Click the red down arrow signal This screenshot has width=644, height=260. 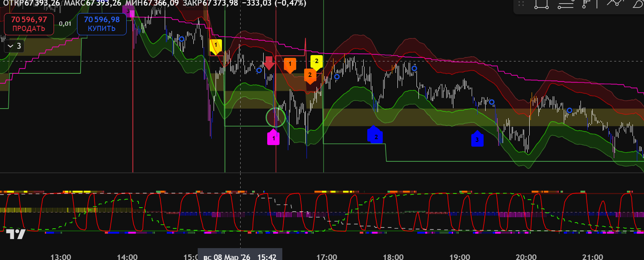point(269,63)
